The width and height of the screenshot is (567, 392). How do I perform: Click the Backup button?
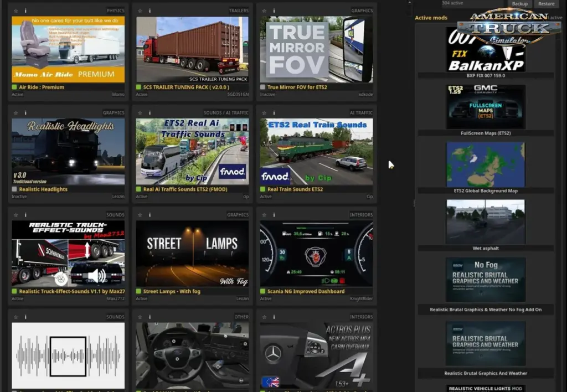coord(519,4)
